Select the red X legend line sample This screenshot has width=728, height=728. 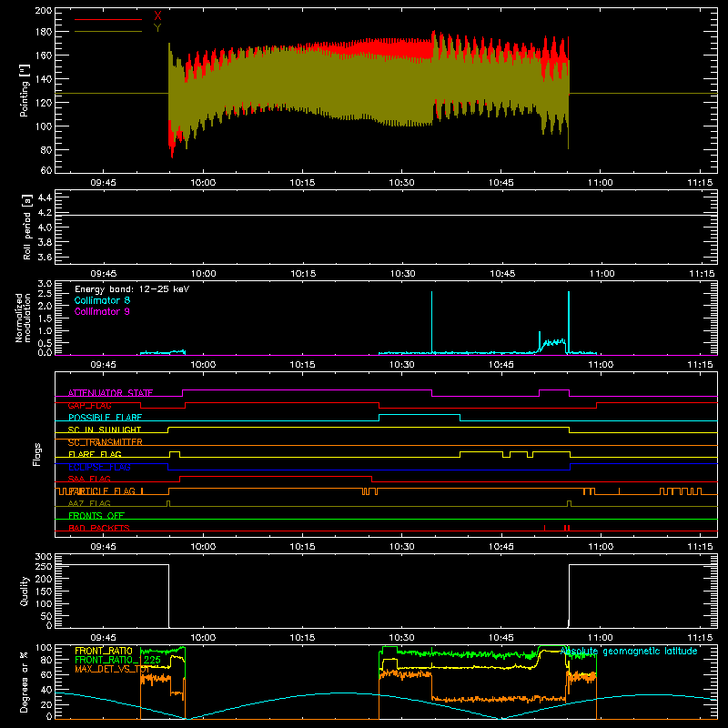(x=108, y=19)
